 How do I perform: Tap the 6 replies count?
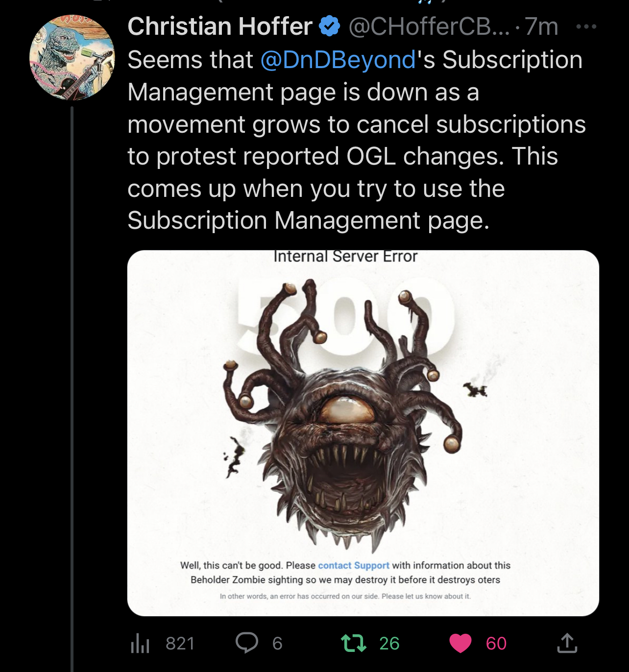point(277,643)
